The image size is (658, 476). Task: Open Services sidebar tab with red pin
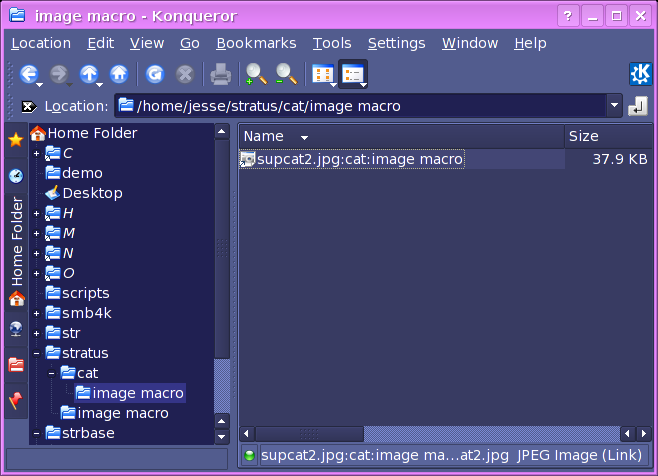click(x=16, y=400)
